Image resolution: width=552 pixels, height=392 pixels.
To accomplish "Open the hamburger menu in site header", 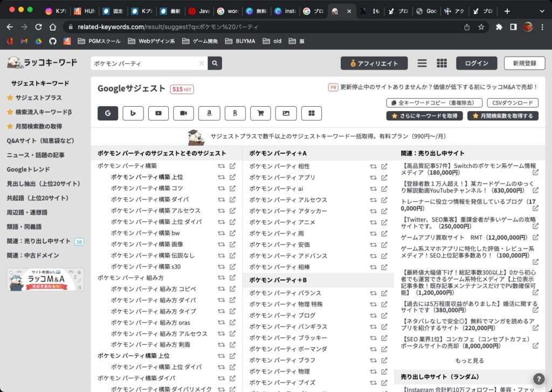I will coord(422,63).
